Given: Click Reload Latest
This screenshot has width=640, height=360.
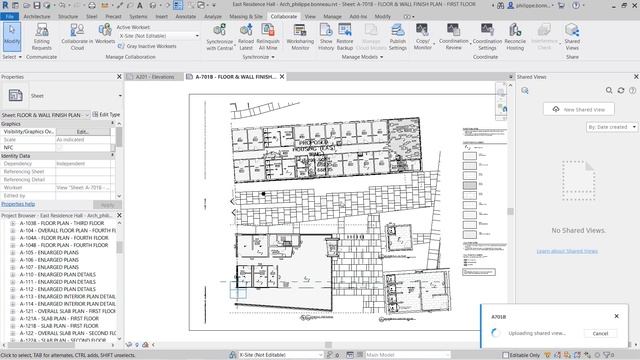Looking at the screenshot, I should point(246,37).
